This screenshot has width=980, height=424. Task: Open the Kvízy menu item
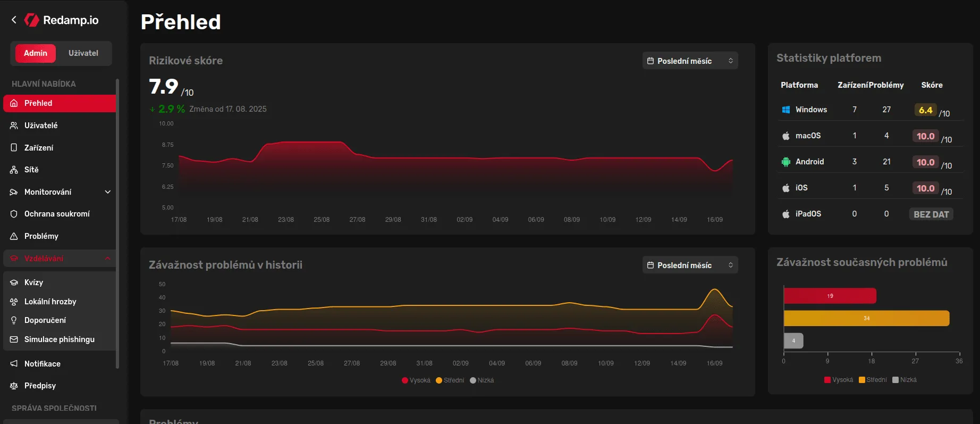point(33,282)
